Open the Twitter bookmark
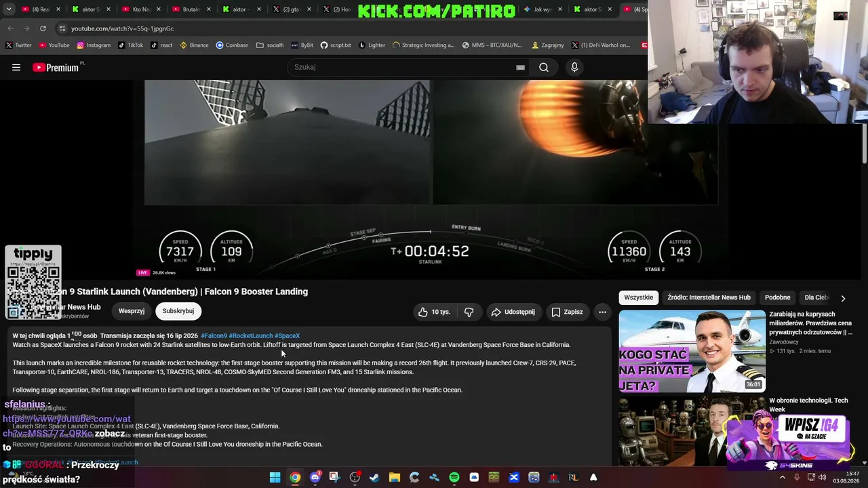The image size is (868, 488). (x=19, y=45)
